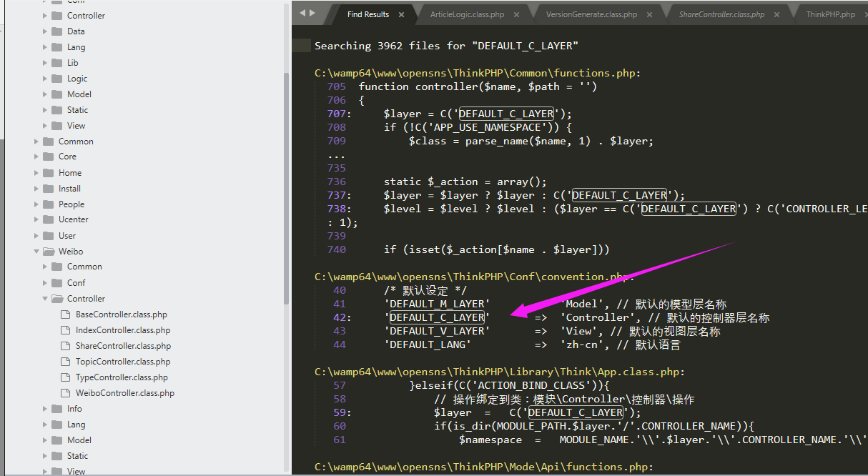Expand the Core folder arrow
Image resolution: width=868 pixels, height=476 pixels.
coord(36,157)
